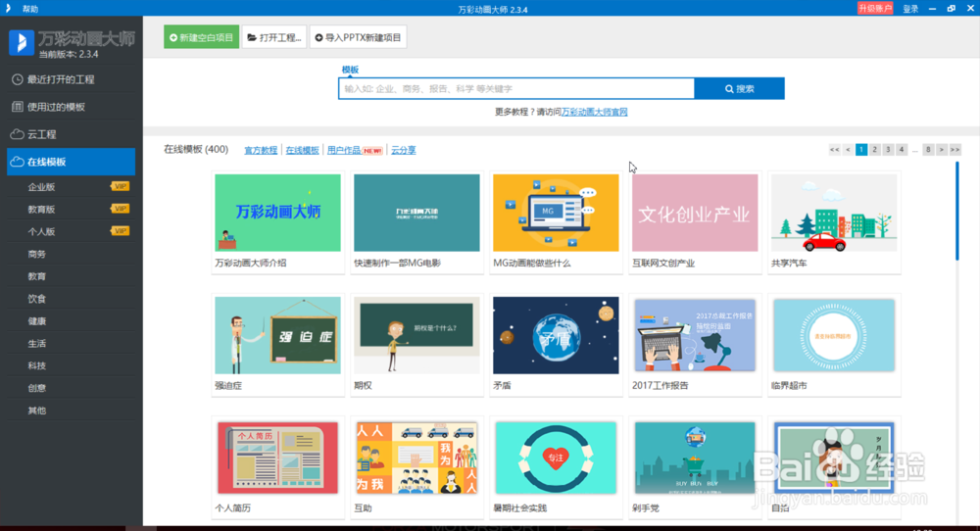Open the 互助 template thumbnail
The image size is (980, 531).
[x=416, y=458]
